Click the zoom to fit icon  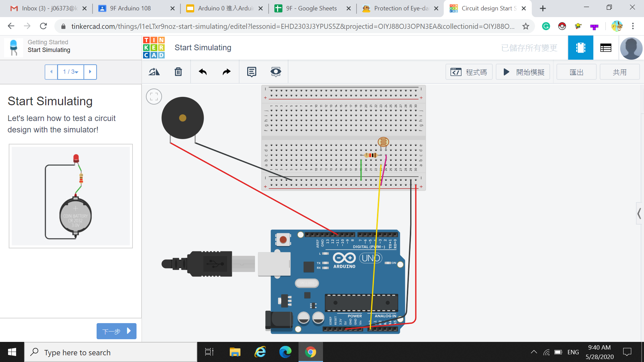tap(154, 97)
